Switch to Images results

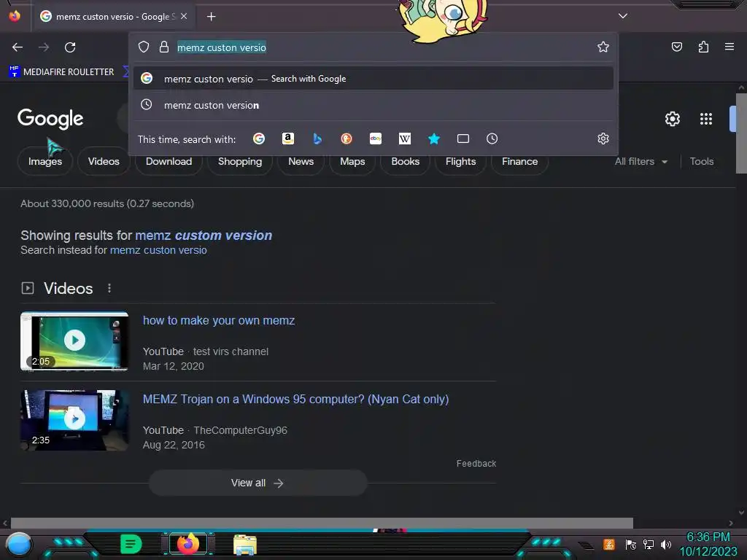(x=45, y=161)
